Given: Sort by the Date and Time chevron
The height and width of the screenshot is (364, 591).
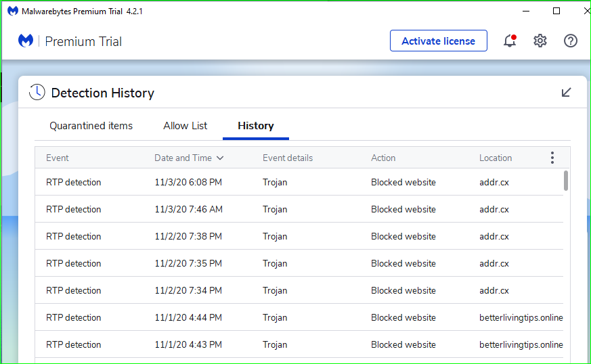Looking at the screenshot, I should point(220,158).
